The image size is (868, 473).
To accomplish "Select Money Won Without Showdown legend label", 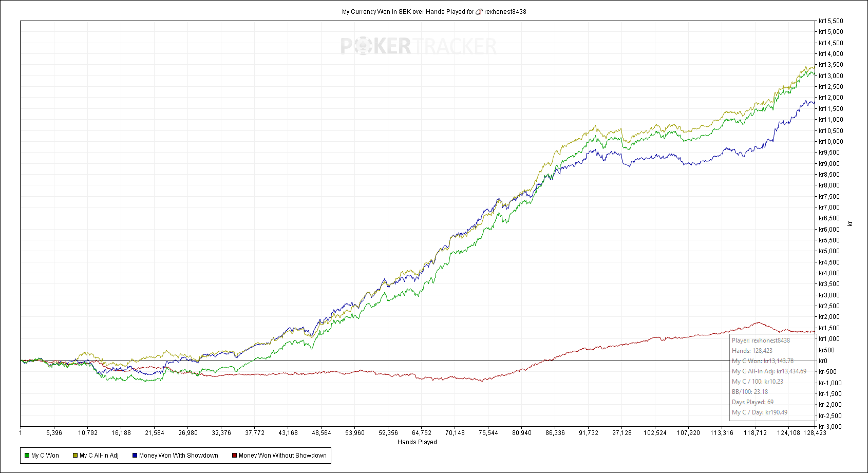I will (282, 456).
